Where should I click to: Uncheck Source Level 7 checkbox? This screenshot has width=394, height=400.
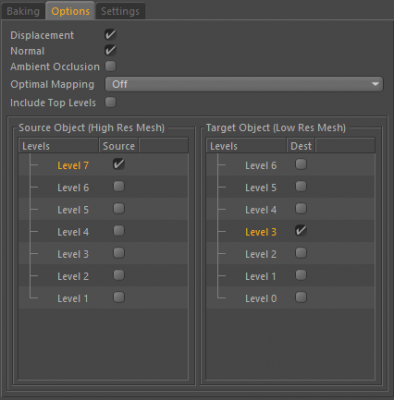(119, 164)
